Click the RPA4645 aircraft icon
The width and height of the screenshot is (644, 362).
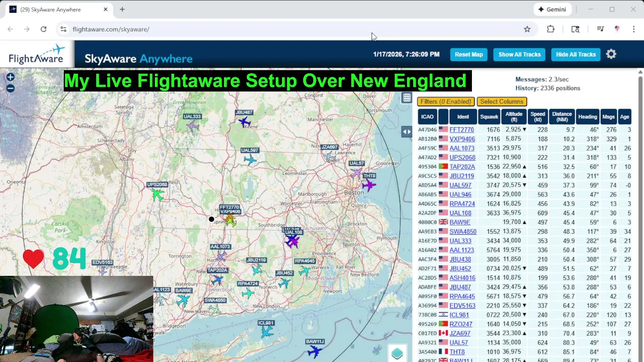click(304, 271)
